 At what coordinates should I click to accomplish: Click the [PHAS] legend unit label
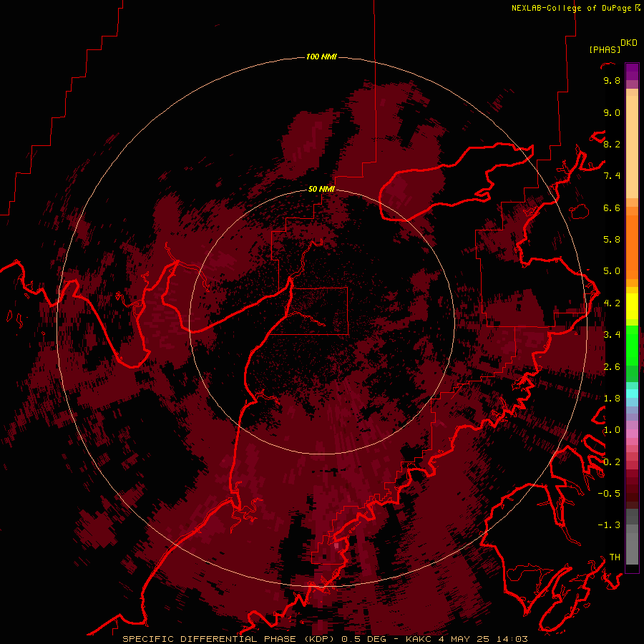click(x=605, y=50)
